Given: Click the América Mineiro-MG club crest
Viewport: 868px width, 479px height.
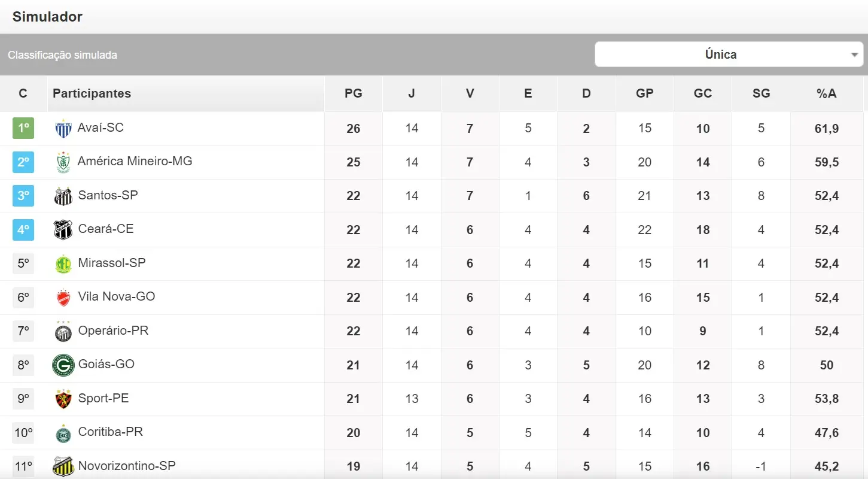Looking at the screenshot, I should (63, 162).
